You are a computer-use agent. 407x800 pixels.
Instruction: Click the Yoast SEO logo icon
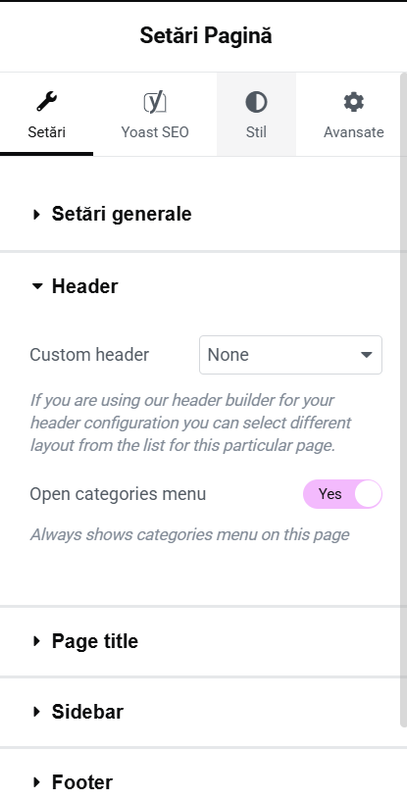pos(155,103)
